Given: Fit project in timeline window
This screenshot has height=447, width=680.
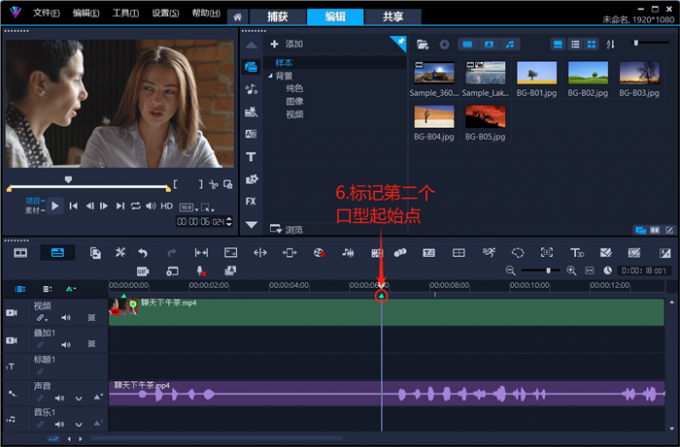Looking at the screenshot, I should click(589, 271).
